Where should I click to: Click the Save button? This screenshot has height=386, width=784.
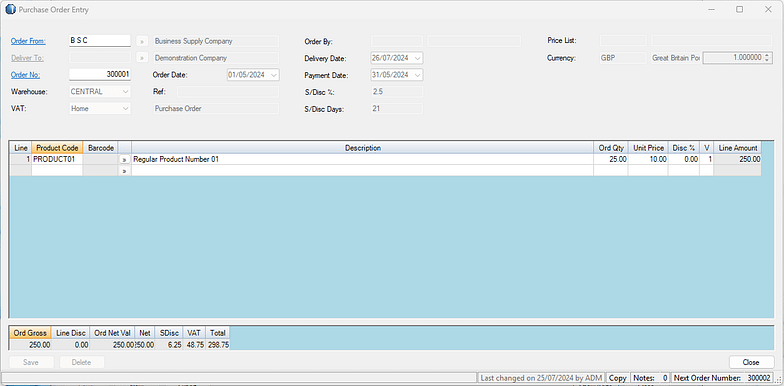tap(31, 362)
